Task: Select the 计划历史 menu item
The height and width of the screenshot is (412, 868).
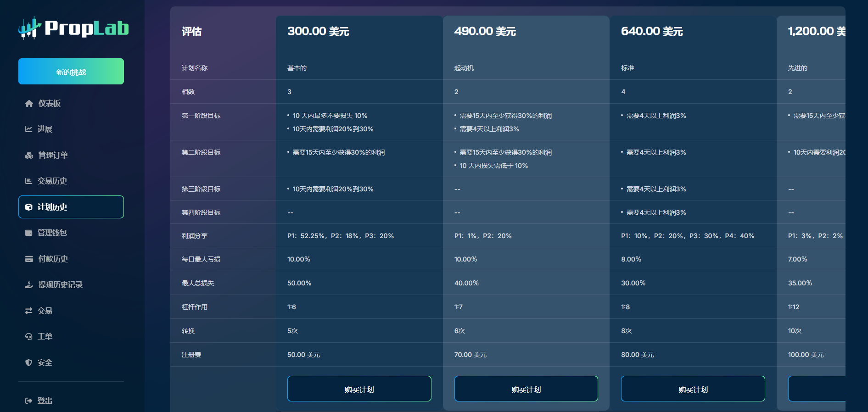Action: click(x=71, y=207)
